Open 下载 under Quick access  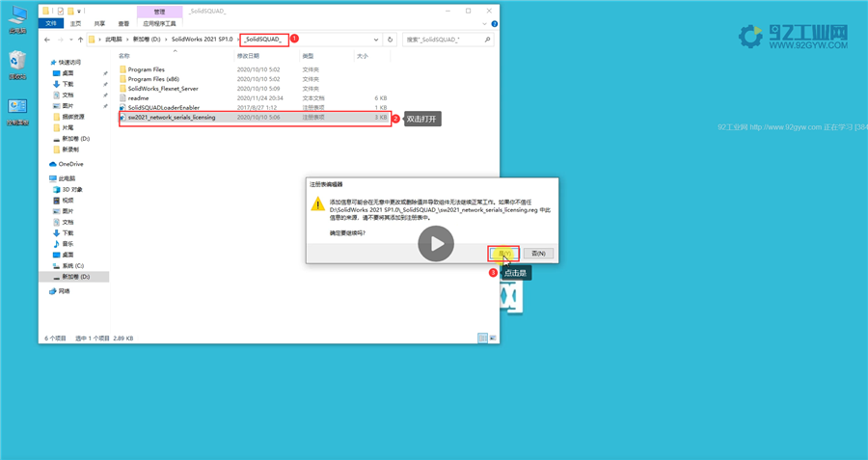point(68,84)
